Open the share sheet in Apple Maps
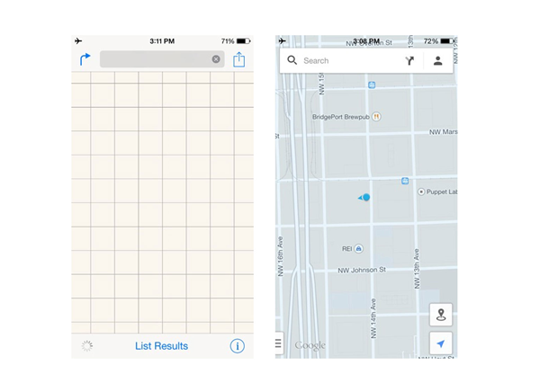Screen dimensions: 540x392 pos(239,59)
